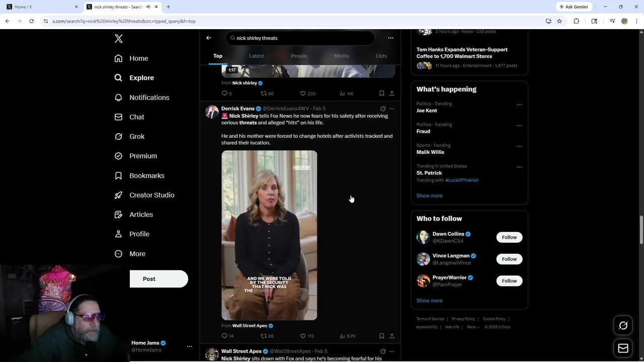Viewport: 644px width, 362px height.
Task: Open Creator Studio in the sidebar
Action: click(x=144, y=195)
